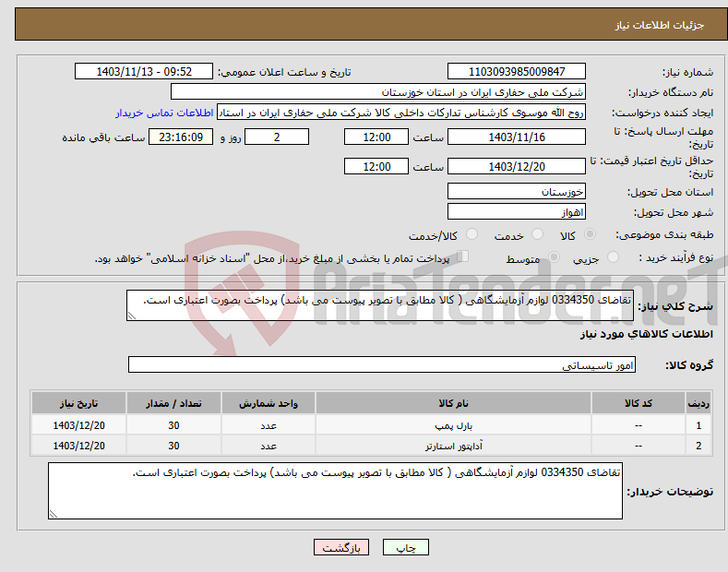The height and width of the screenshot is (572, 728).
Task: Select the جزیی purchase type radio
Action: tap(613, 257)
